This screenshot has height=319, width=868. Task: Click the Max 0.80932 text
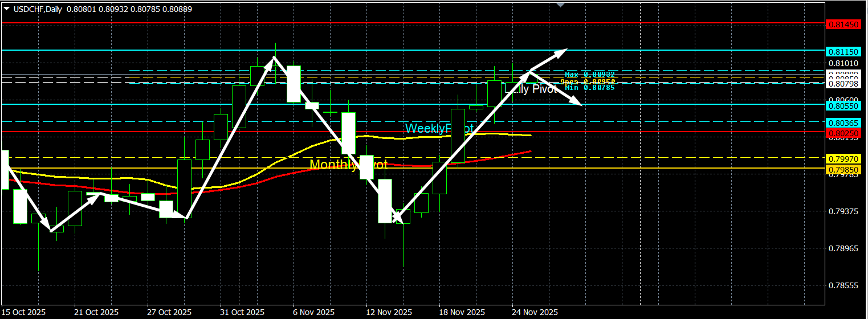click(x=590, y=75)
